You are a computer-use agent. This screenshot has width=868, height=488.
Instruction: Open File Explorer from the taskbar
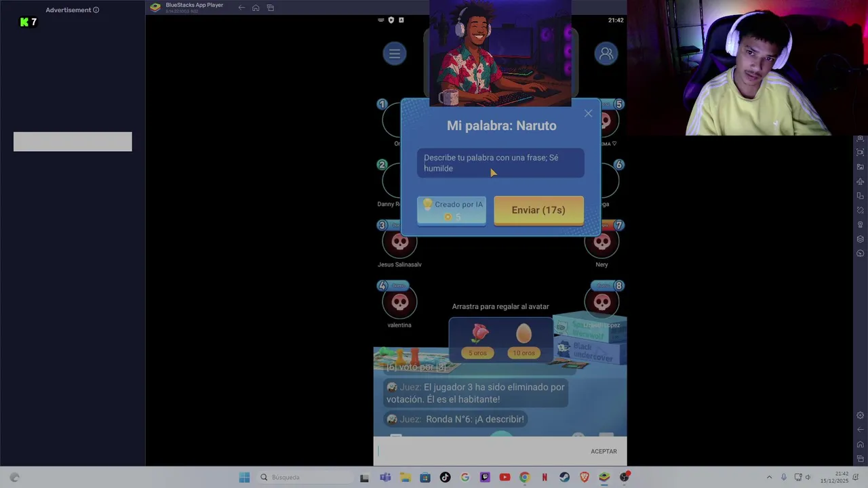(x=405, y=477)
